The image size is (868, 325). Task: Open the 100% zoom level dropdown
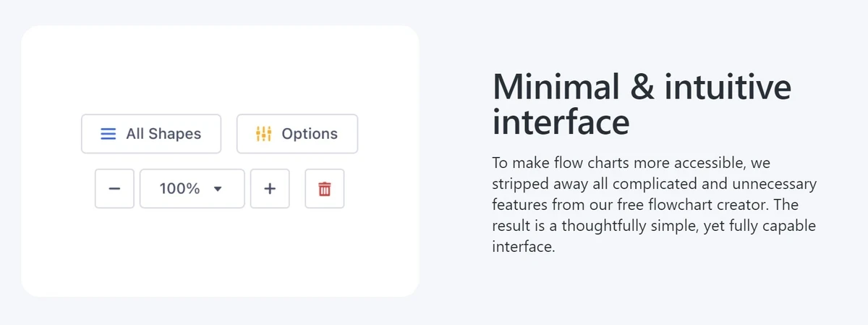192,189
